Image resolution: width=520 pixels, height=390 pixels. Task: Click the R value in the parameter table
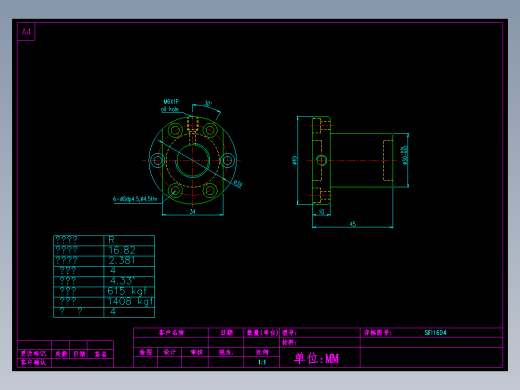click(111, 240)
